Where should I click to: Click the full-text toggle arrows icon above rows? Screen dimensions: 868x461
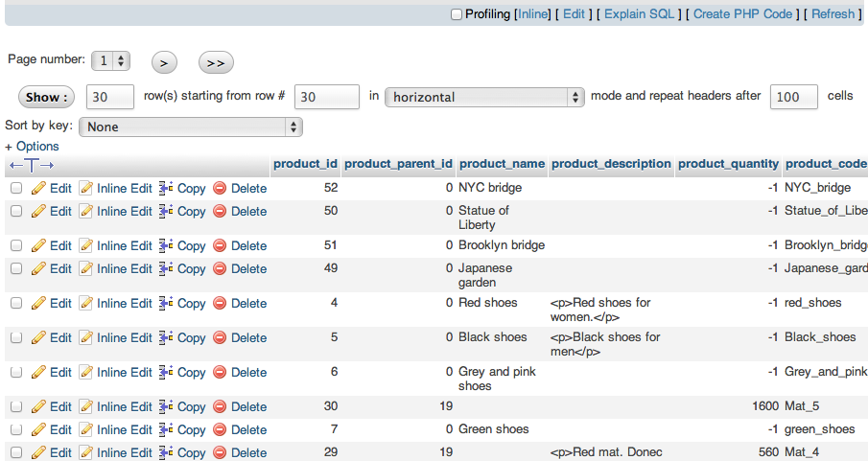tap(31, 166)
